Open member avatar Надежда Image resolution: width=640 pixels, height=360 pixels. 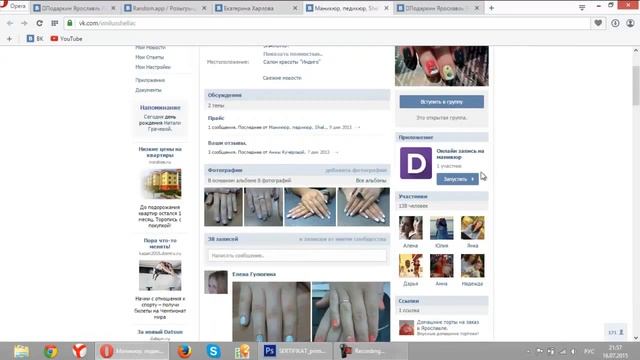point(473,266)
